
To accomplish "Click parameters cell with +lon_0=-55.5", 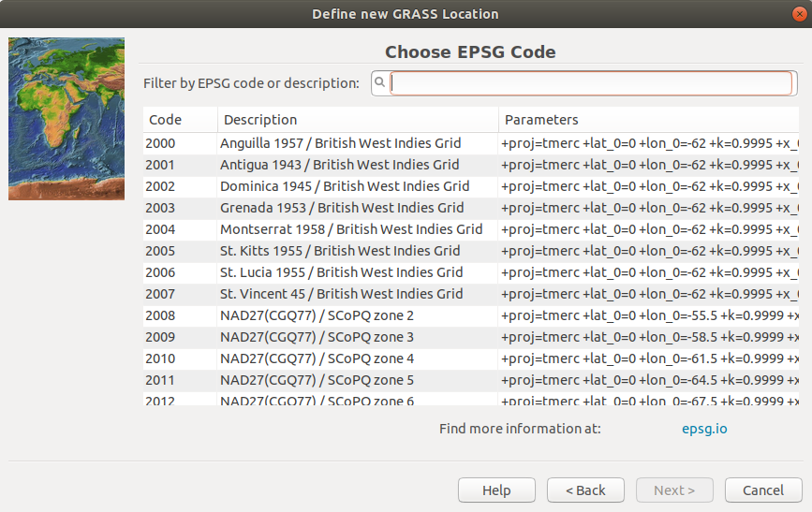I will coord(648,315).
